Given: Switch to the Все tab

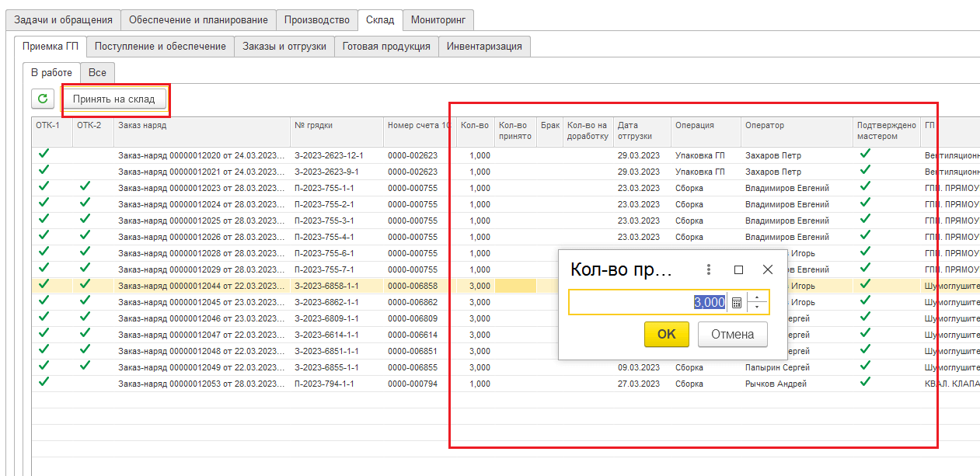Looking at the screenshot, I should tap(97, 72).
